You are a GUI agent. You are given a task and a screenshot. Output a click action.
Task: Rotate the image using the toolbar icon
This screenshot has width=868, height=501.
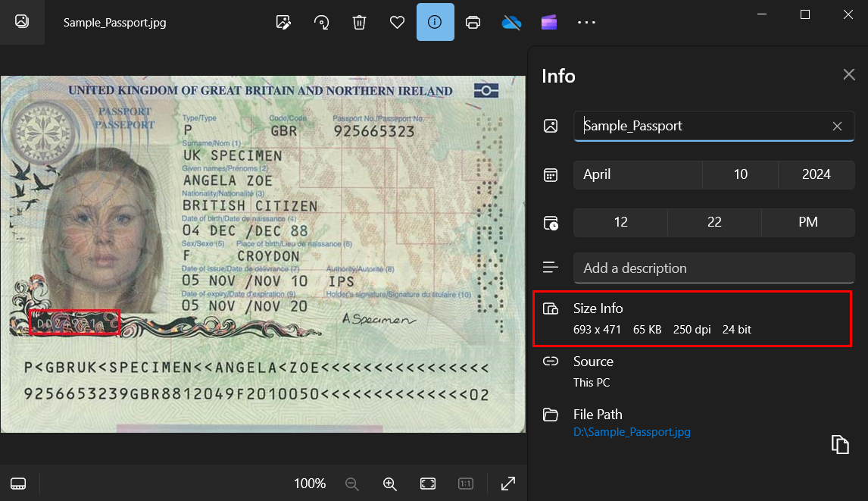(321, 22)
